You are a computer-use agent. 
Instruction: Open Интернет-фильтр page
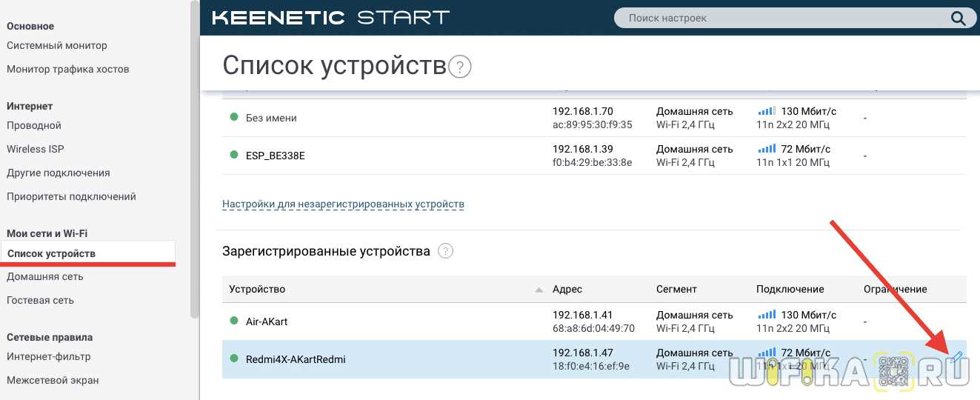tap(49, 356)
